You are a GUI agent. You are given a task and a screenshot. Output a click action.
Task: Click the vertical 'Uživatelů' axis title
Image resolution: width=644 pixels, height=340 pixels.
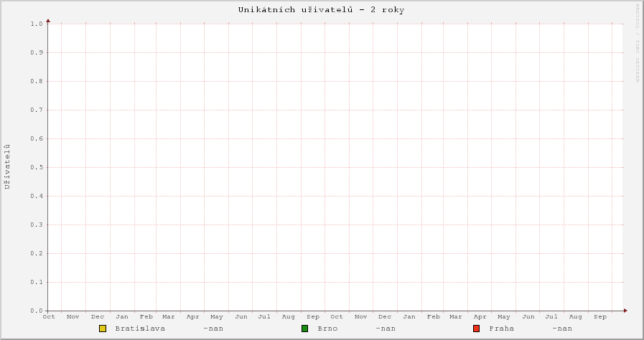tap(7, 167)
